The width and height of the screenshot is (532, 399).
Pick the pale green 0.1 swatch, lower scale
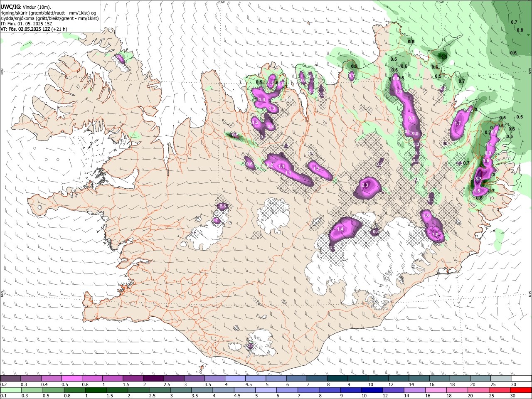pyautogui.click(x=10, y=390)
